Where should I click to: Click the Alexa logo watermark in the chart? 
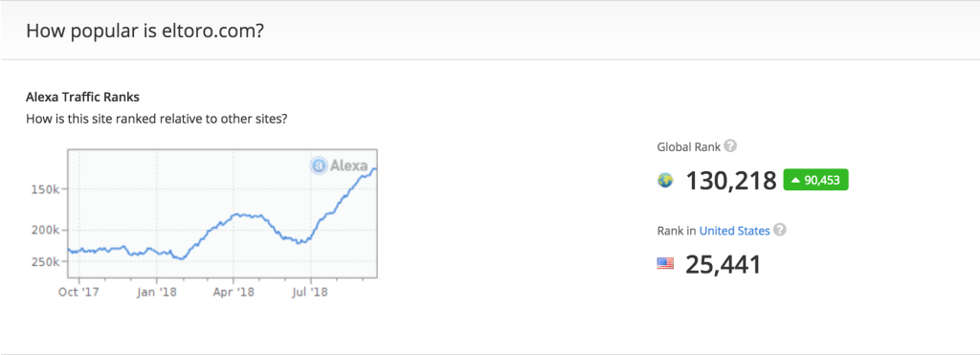tap(339, 166)
